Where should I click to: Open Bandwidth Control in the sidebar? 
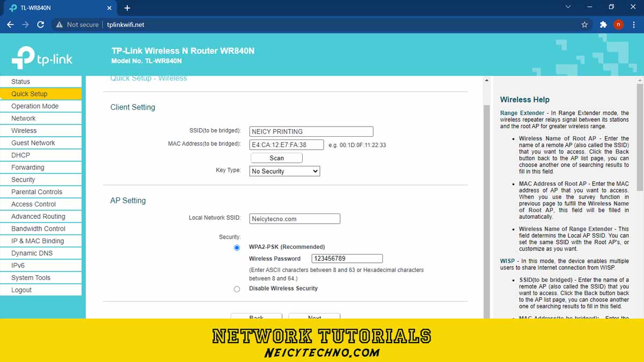pos(41,228)
